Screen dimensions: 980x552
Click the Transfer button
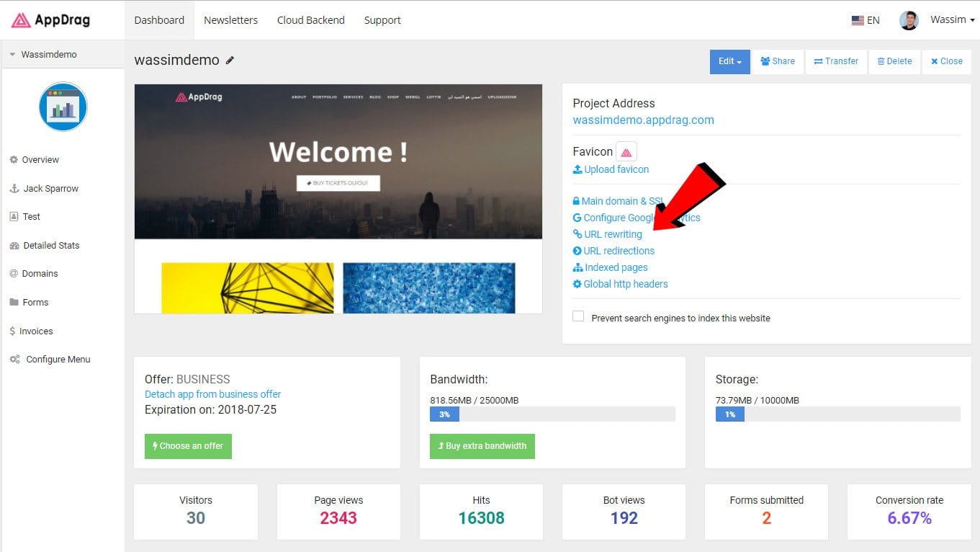[x=836, y=61]
